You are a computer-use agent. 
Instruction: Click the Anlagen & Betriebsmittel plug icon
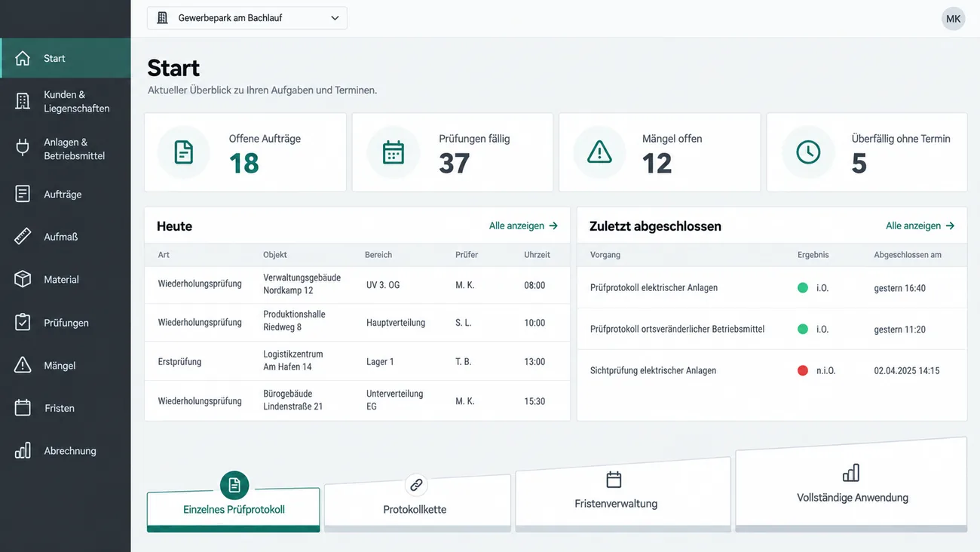[x=23, y=148]
